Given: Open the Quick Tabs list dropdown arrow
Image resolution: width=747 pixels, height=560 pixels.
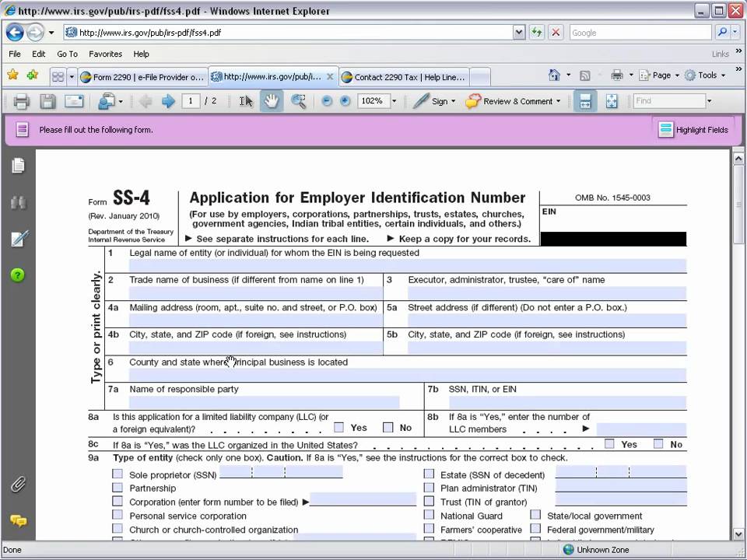Looking at the screenshot, I should (x=72, y=77).
